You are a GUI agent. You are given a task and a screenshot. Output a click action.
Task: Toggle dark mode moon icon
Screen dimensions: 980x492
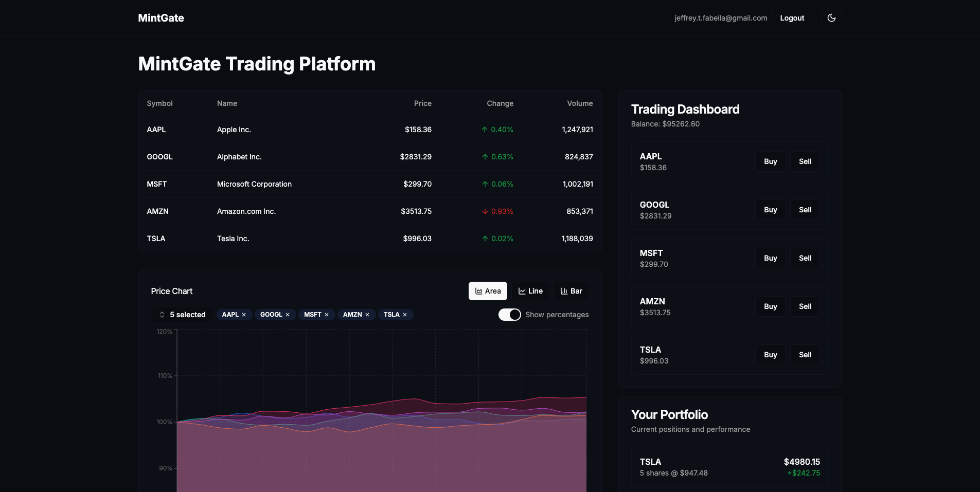click(x=831, y=18)
